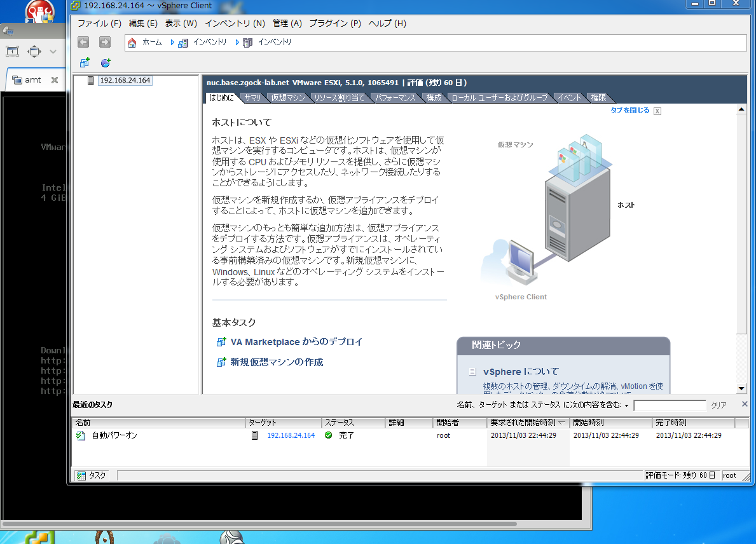Open the 表示 (W) menu
The height and width of the screenshot is (544, 756).
(x=181, y=23)
